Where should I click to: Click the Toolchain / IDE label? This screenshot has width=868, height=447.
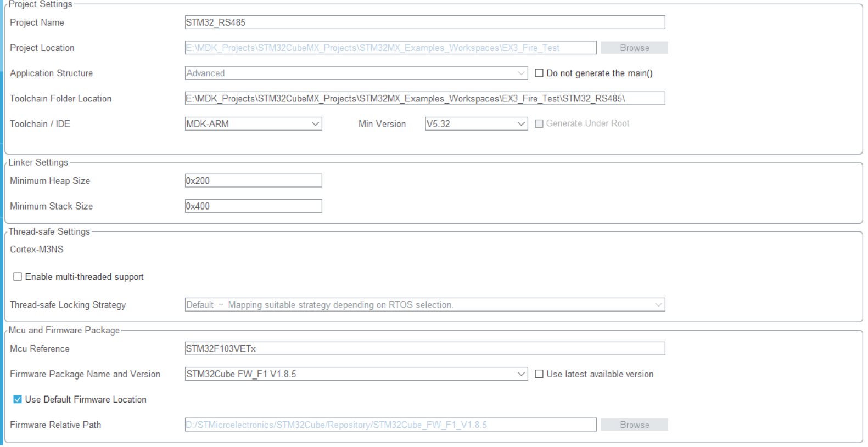point(40,124)
